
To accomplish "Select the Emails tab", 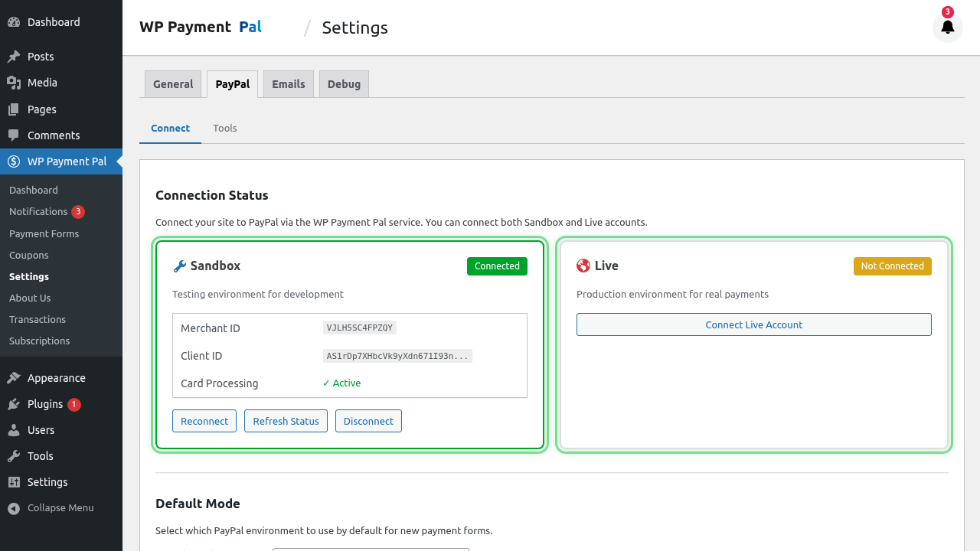I will (x=288, y=84).
